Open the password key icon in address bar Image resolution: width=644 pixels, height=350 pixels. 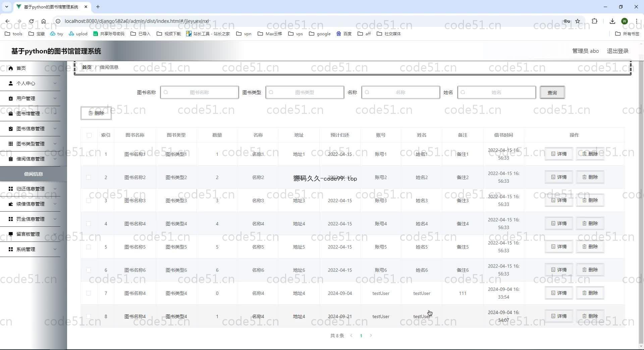(567, 21)
